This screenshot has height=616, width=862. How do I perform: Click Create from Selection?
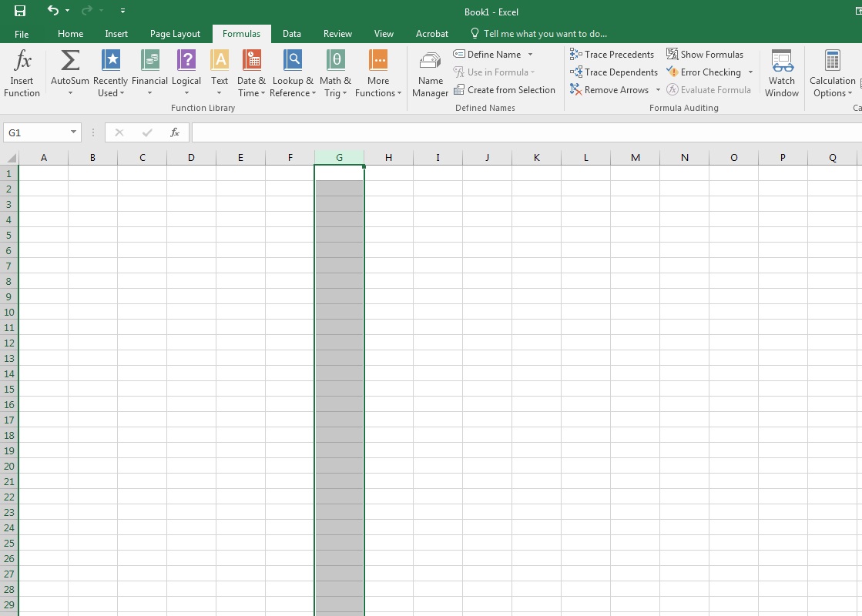[x=505, y=89]
